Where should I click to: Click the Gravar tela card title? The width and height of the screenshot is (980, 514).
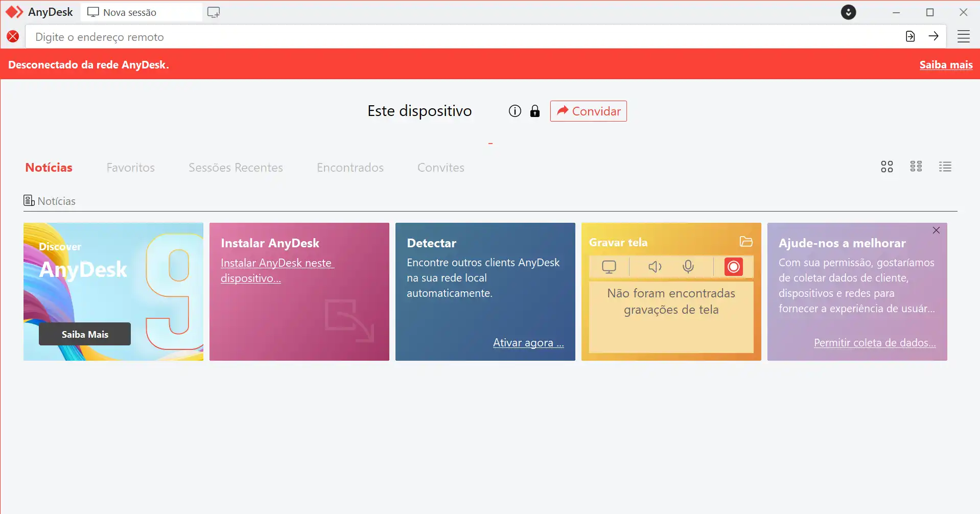pos(618,242)
